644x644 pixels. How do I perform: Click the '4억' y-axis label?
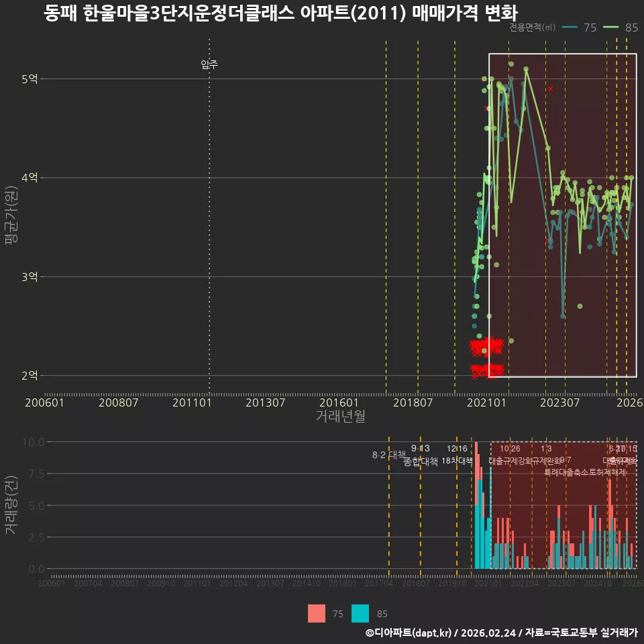[30, 178]
